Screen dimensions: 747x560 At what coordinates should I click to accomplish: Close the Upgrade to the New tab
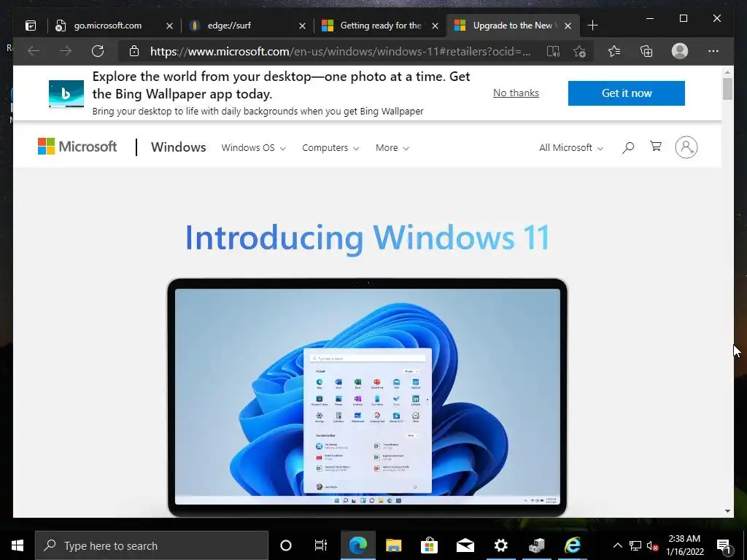[x=568, y=26]
